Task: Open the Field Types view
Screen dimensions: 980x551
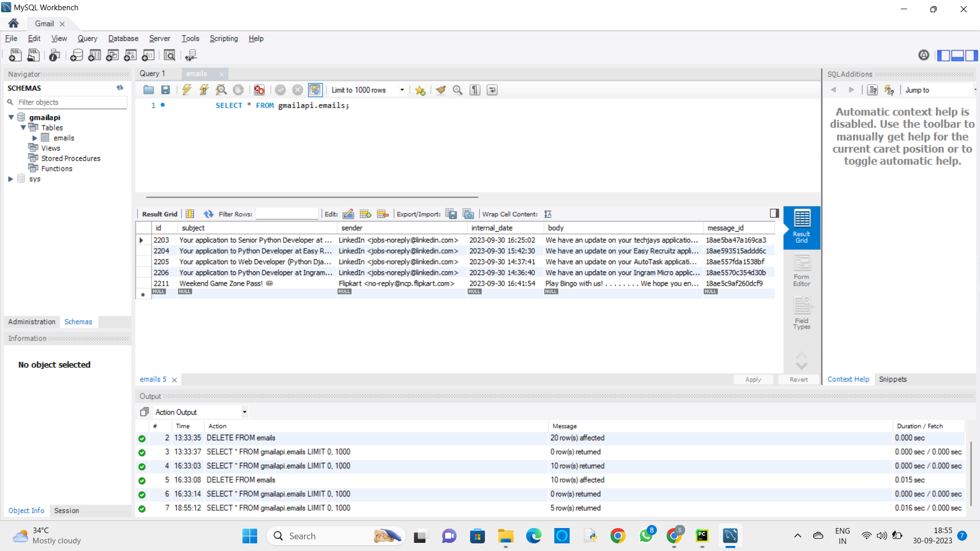Action: (x=801, y=314)
